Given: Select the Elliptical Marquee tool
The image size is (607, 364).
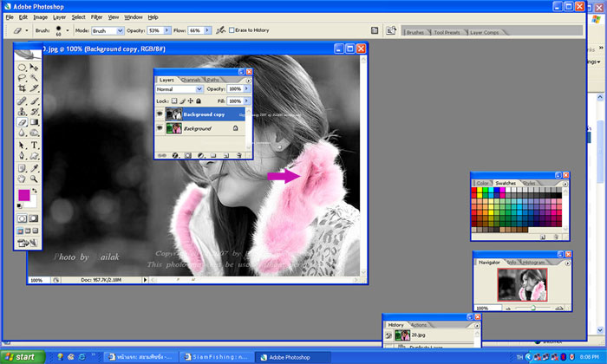Looking at the screenshot, I should pyautogui.click(x=22, y=68).
